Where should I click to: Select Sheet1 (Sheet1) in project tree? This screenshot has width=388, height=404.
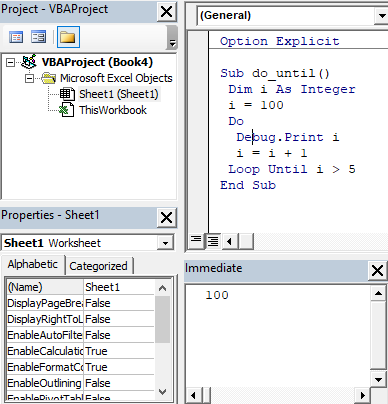119,94
